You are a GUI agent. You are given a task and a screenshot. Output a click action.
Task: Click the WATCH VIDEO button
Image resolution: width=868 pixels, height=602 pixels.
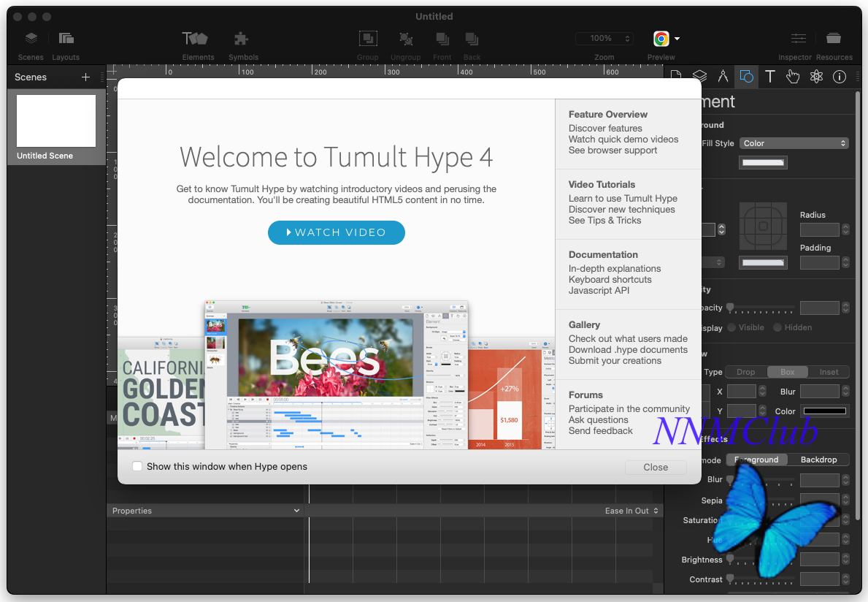click(336, 232)
